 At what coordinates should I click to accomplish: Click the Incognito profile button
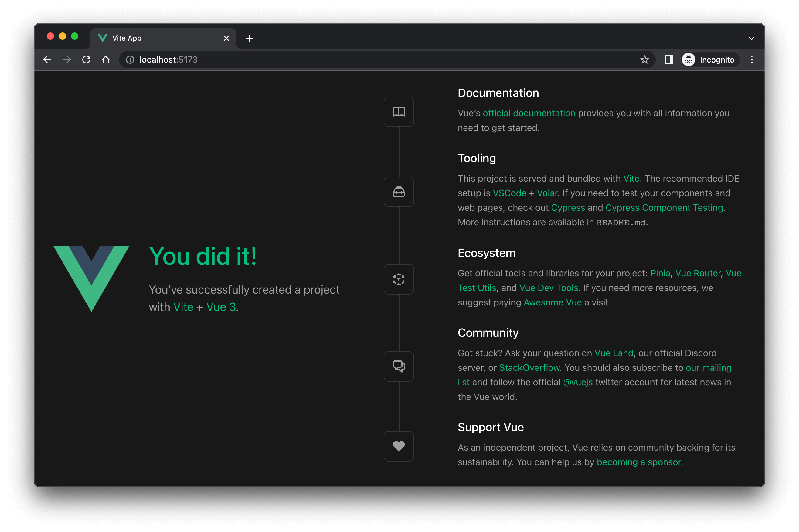click(x=710, y=60)
